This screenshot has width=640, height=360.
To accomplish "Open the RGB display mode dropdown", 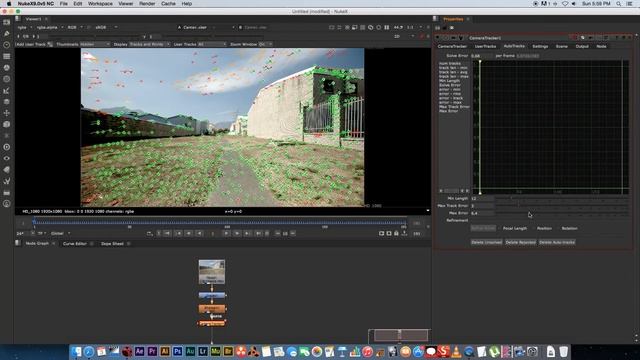I will tap(75, 27).
